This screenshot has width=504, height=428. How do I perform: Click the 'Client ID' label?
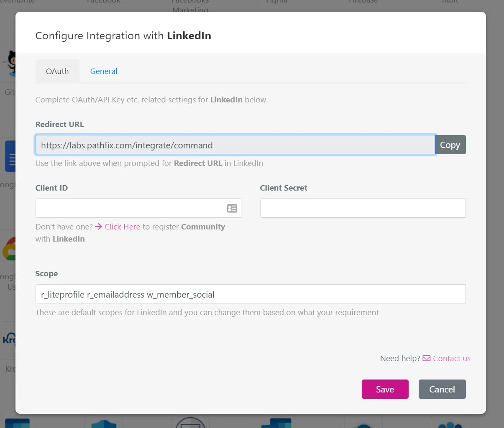(52, 188)
